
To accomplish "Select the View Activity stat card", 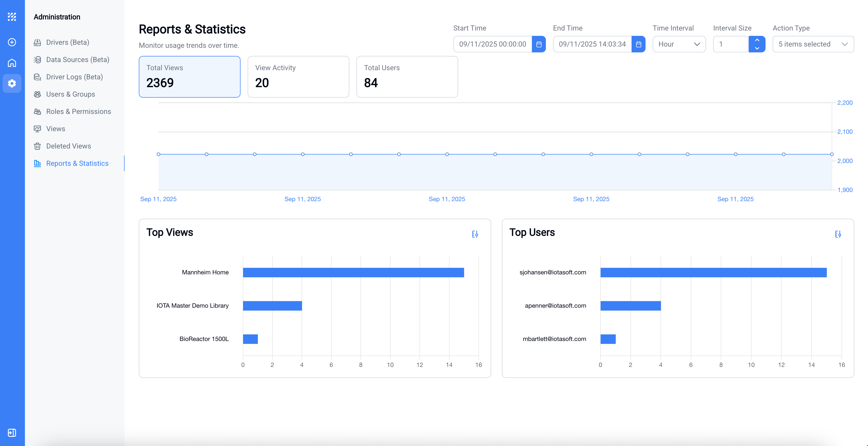I will point(298,77).
